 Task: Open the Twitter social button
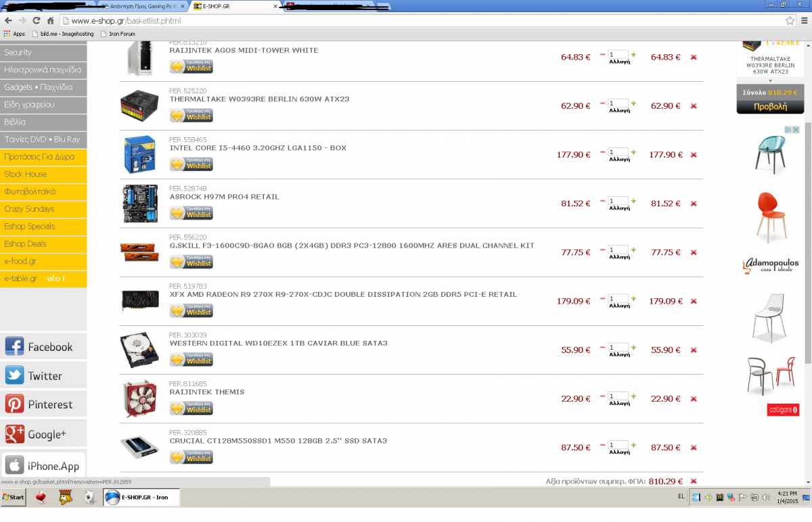click(x=43, y=375)
